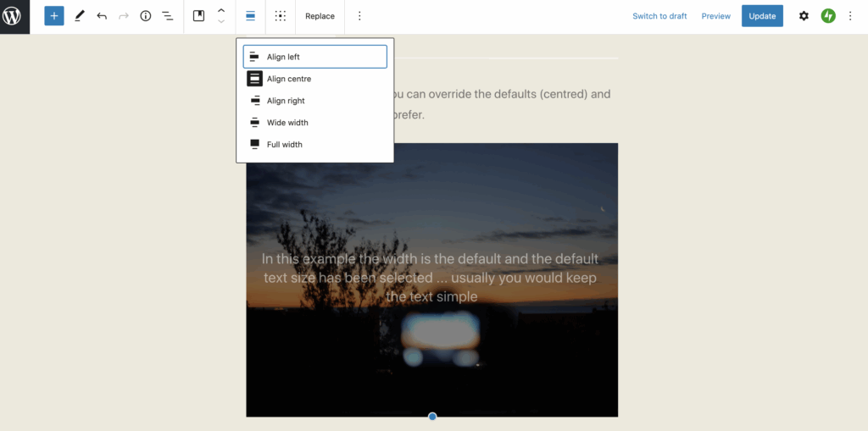The image size is (868, 431).
Task: Open the Jetpack plugin icon
Action: (x=828, y=16)
